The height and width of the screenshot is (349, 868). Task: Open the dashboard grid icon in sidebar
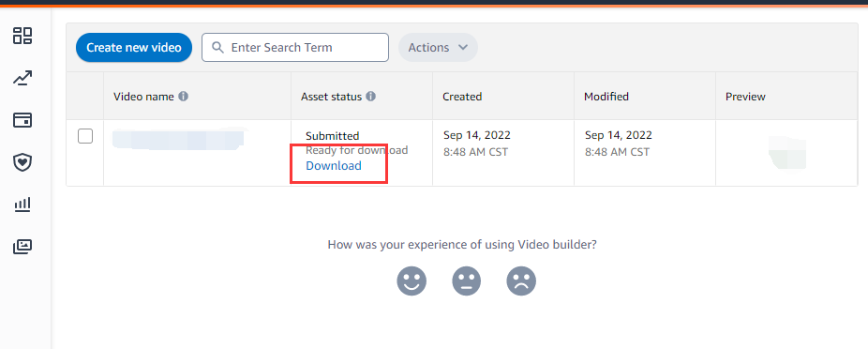22,36
